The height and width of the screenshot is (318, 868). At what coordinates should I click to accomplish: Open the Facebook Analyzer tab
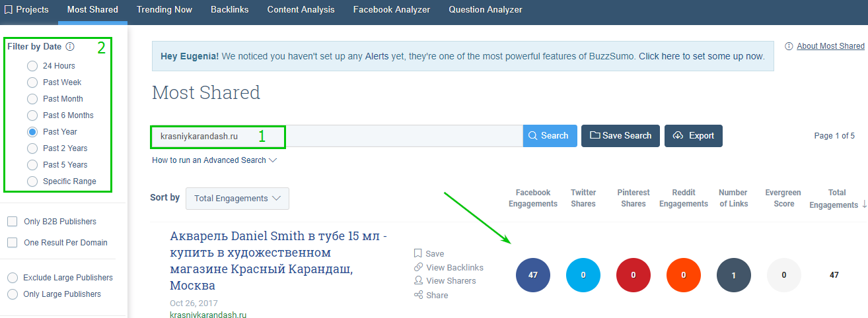pos(391,10)
